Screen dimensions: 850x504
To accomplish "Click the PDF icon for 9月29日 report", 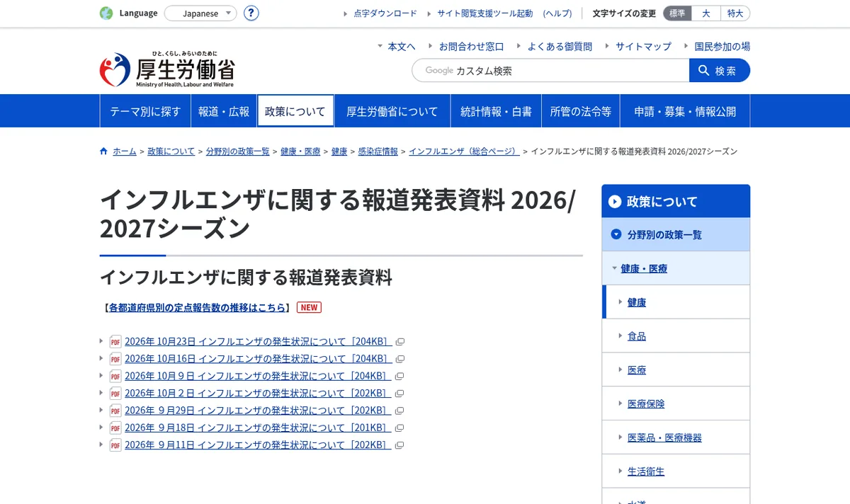I will coord(115,411).
